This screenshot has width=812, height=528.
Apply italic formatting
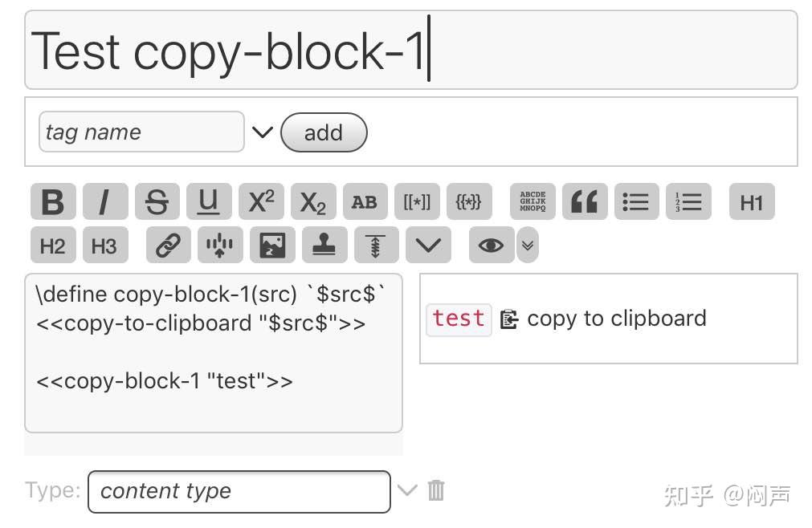[x=104, y=202]
